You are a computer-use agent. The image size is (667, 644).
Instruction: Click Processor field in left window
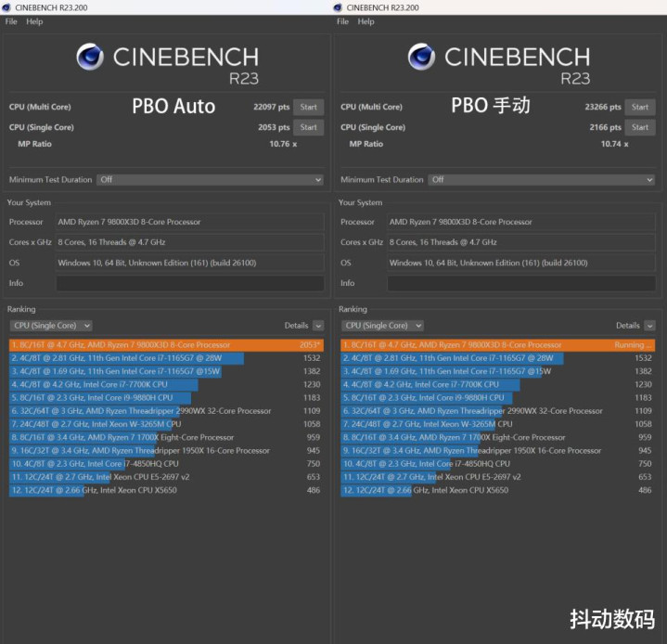pos(190,222)
